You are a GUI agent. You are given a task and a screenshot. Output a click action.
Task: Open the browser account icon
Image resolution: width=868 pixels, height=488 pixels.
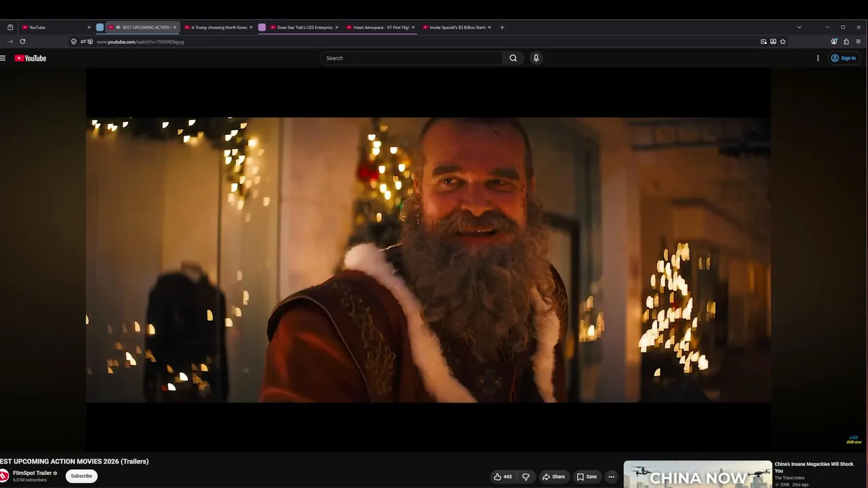[834, 41]
